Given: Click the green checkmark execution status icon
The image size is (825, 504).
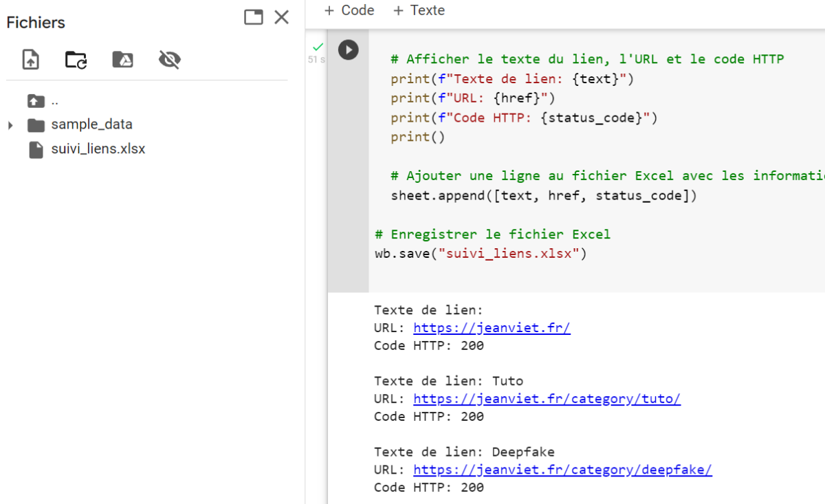Looking at the screenshot, I should (317, 47).
